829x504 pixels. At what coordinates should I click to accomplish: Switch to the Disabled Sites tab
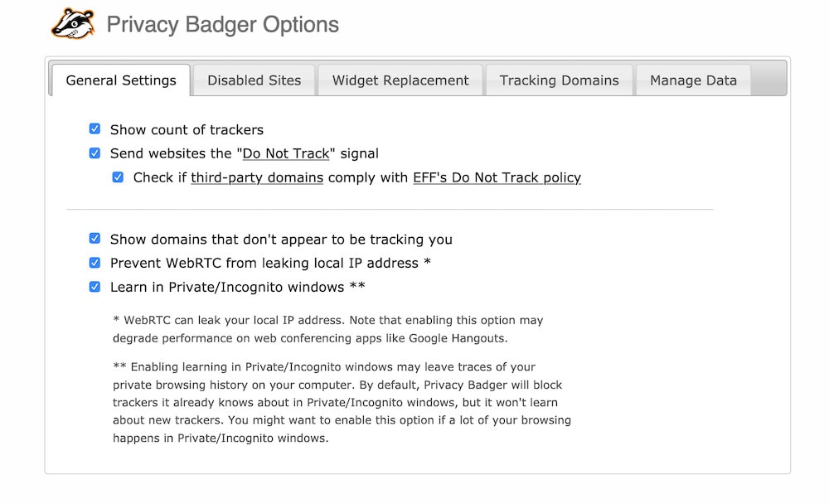coord(254,80)
